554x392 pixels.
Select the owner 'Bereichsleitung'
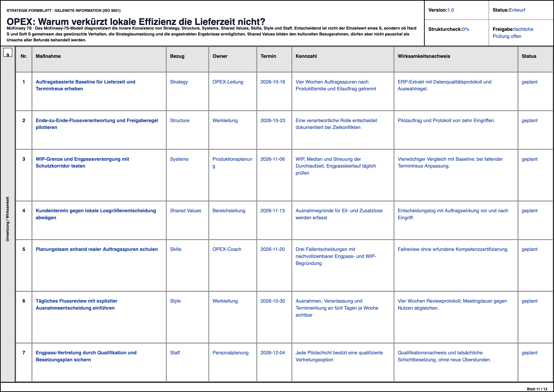(229, 210)
